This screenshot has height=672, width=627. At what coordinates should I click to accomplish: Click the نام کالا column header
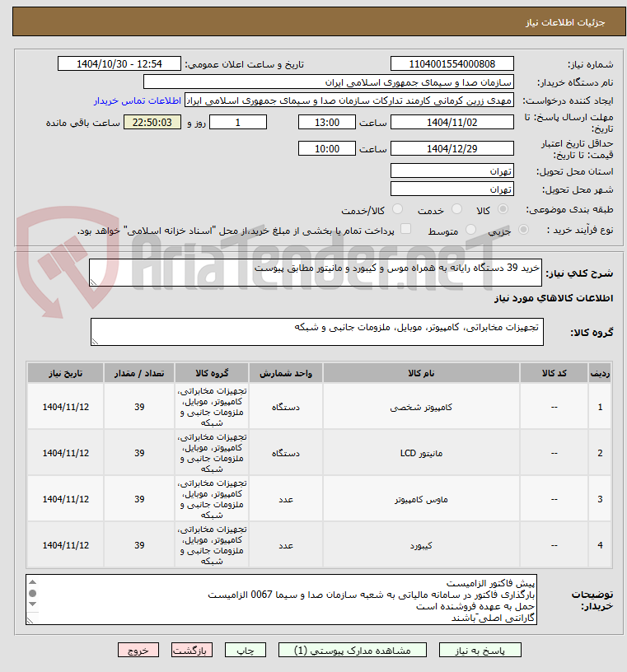pos(421,373)
